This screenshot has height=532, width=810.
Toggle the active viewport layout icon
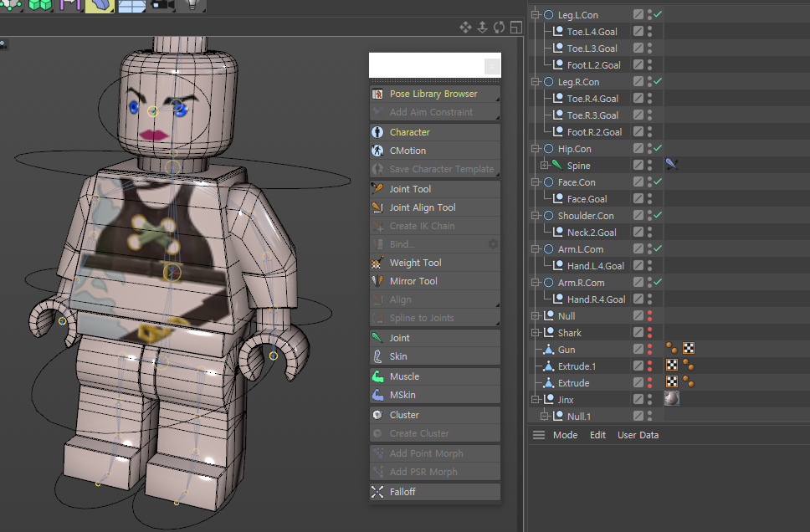pos(516,28)
